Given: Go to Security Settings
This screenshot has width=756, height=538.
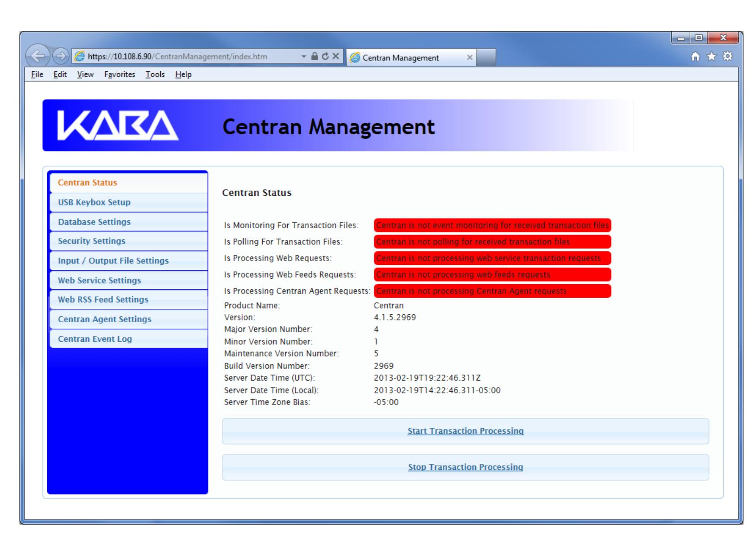Looking at the screenshot, I should coord(128,241).
